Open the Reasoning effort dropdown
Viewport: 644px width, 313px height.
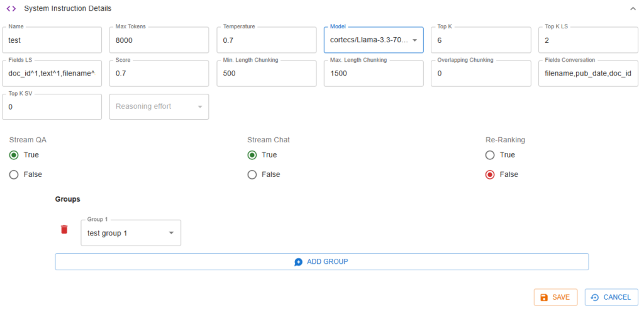click(x=158, y=107)
